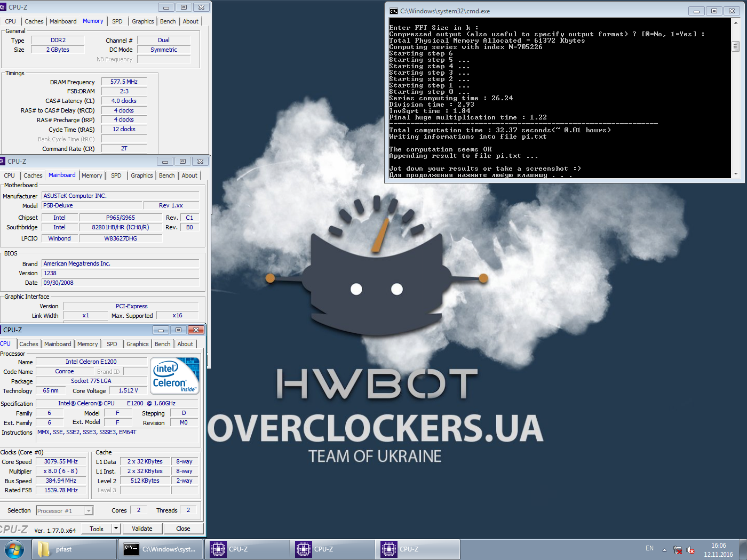This screenshot has height=560, width=747.
Task: Select the Memory tab in middle CPU-Z window
Action: point(92,175)
